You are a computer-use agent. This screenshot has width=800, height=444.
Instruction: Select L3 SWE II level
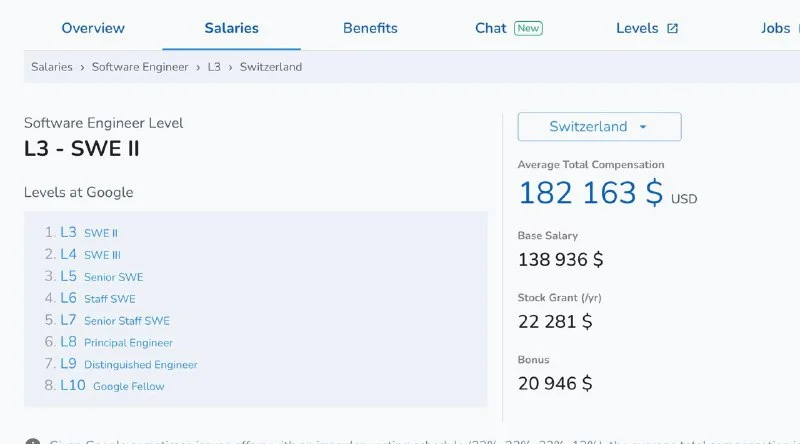[x=88, y=233]
